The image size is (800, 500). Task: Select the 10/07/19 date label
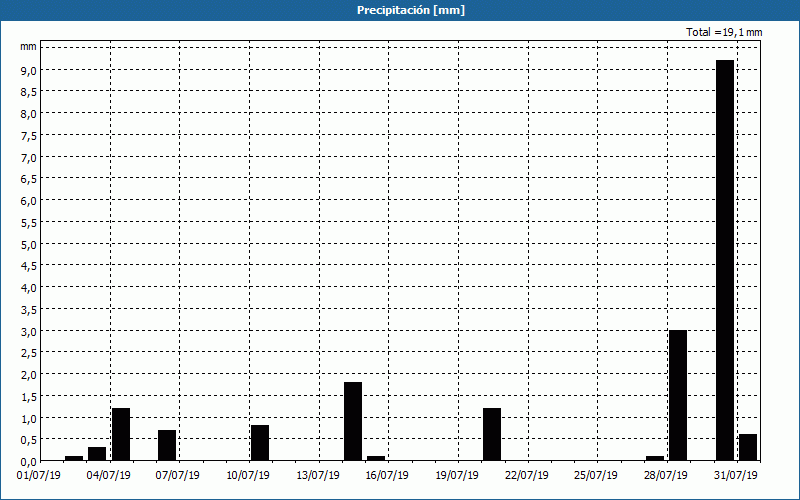(x=248, y=476)
